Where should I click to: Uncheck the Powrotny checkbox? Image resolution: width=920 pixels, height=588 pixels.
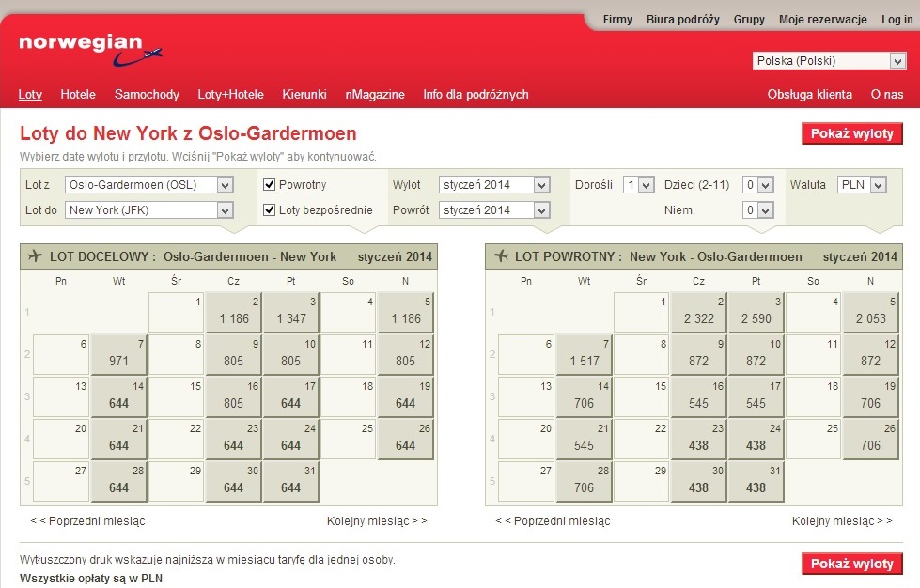point(270,185)
